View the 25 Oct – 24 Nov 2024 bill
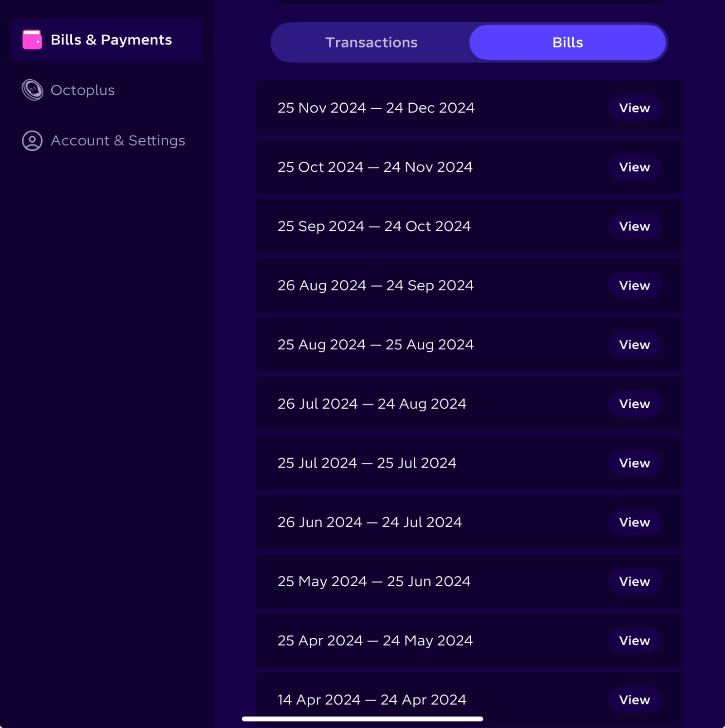 [x=634, y=167]
